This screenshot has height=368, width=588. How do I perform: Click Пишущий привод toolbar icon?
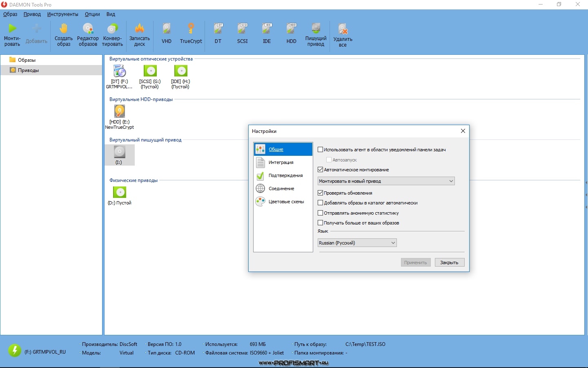click(316, 34)
